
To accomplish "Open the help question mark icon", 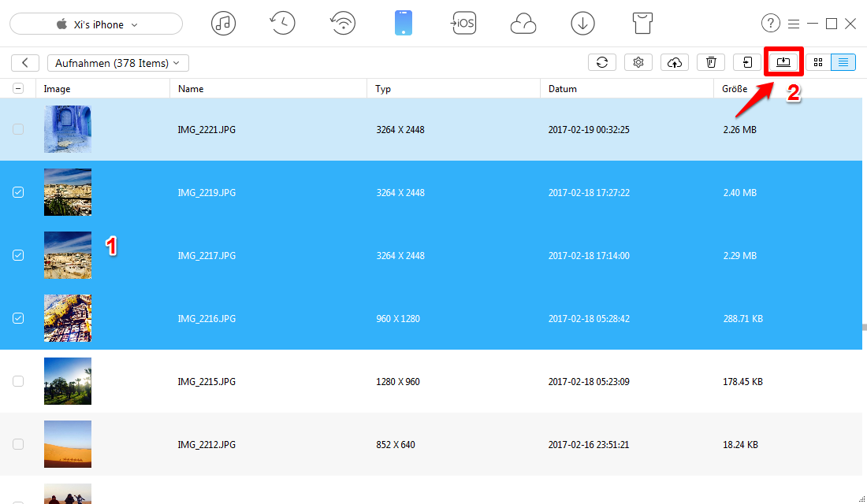I will [771, 23].
